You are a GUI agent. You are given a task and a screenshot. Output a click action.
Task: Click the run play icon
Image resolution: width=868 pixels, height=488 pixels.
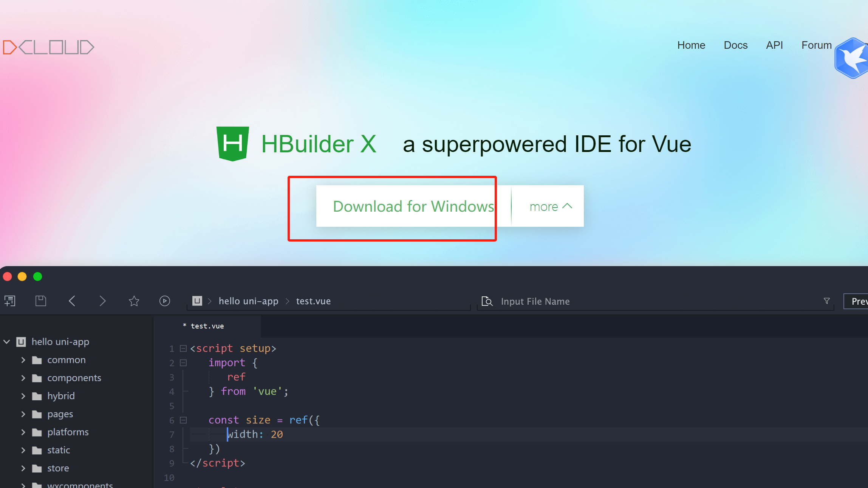coord(164,301)
